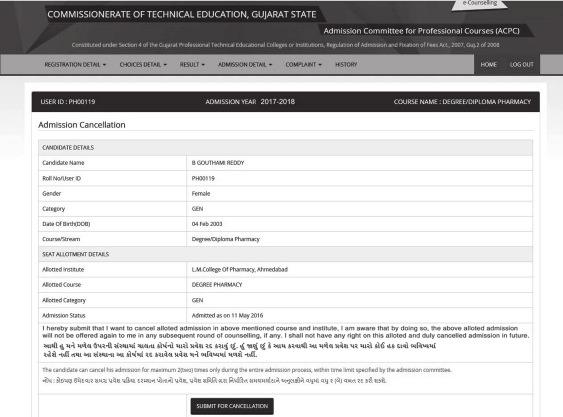The height and width of the screenshot is (417, 563).
Task: Click the e-Counselling badge at top
Action: tap(480, 4)
